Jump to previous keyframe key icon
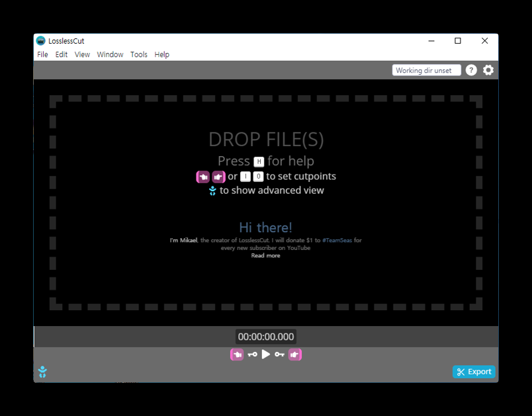 coord(252,354)
